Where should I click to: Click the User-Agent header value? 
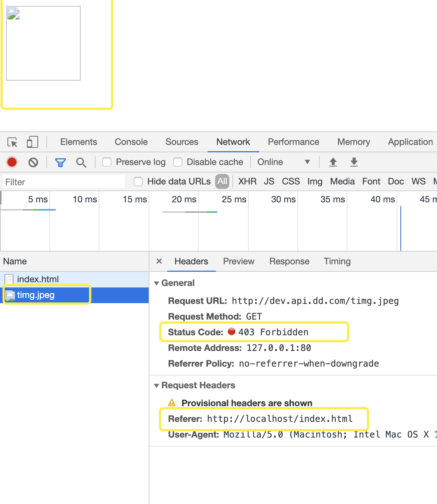click(330, 435)
